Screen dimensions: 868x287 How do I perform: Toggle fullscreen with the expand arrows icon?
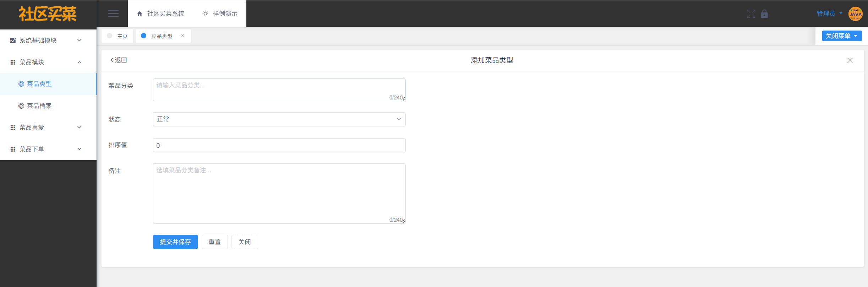pos(751,14)
